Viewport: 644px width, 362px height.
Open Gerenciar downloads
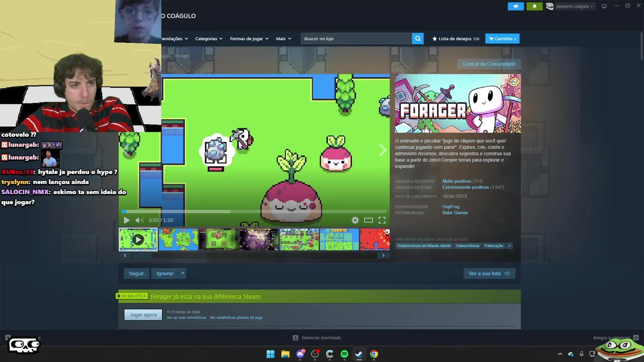coord(317,338)
